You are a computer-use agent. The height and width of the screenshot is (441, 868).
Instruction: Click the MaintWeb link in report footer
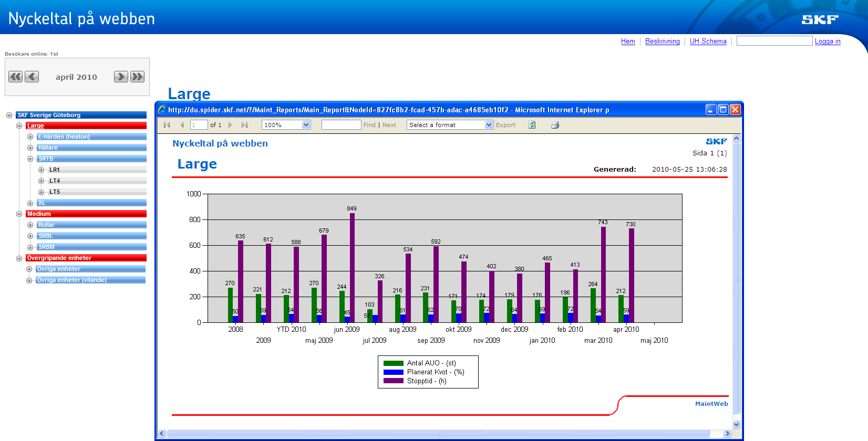pos(711,404)
